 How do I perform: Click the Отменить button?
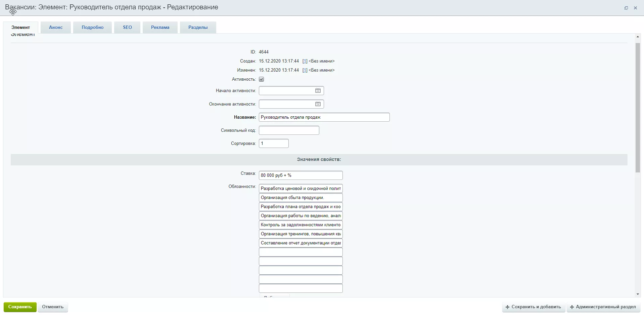coord(53,307)
